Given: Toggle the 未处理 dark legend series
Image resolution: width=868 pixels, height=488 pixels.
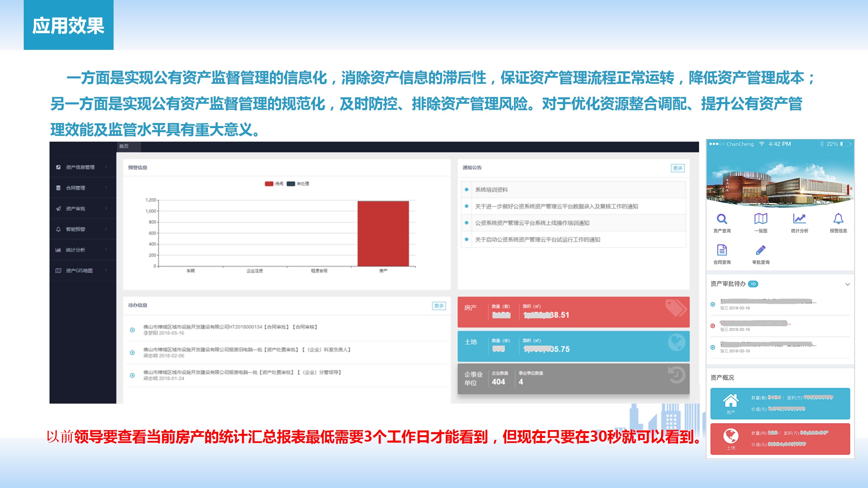Looking at the screenshot, I should pyautogui.click(x=291, y=184).
